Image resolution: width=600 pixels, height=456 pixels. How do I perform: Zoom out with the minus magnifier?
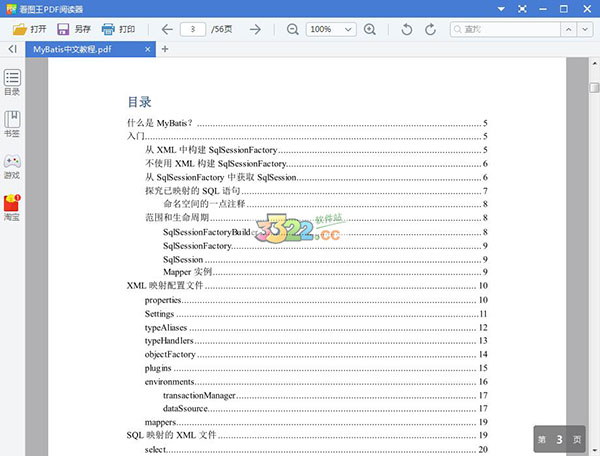pos(293,29)
